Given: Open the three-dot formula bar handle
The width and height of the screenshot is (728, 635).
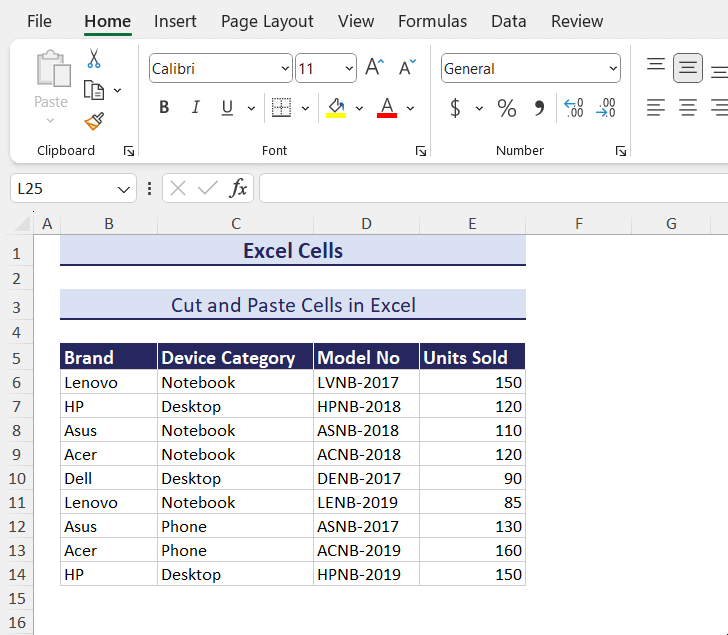Looking at the screenshot, I should (149, 188).
